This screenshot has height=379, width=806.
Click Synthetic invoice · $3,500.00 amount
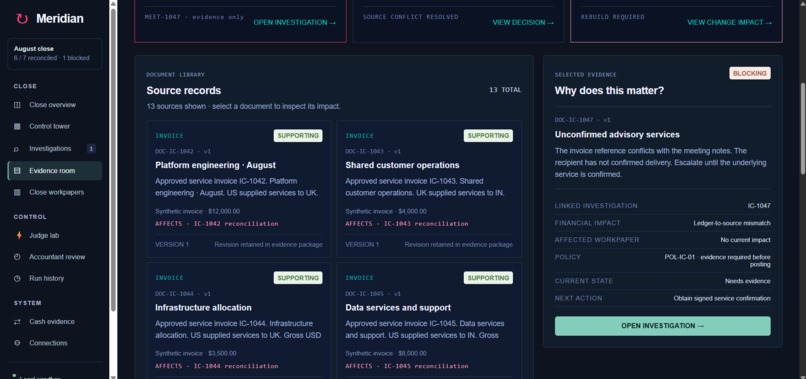[196, 353]
